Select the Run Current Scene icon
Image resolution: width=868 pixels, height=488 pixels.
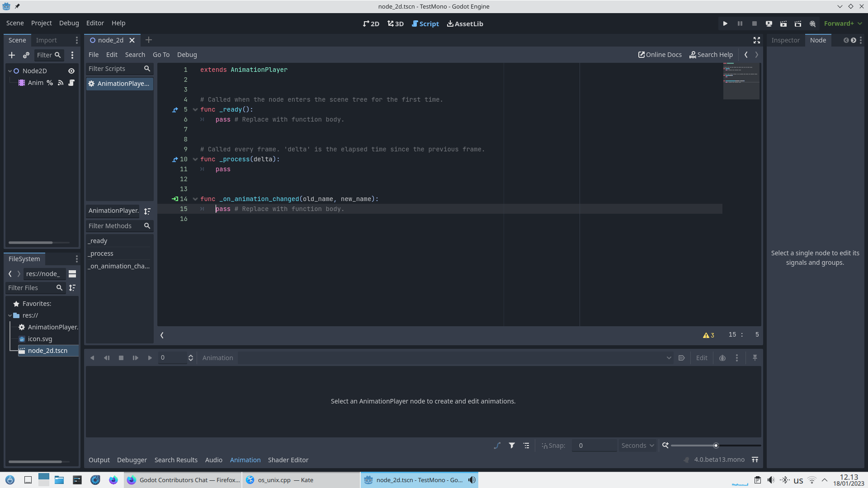783,23
